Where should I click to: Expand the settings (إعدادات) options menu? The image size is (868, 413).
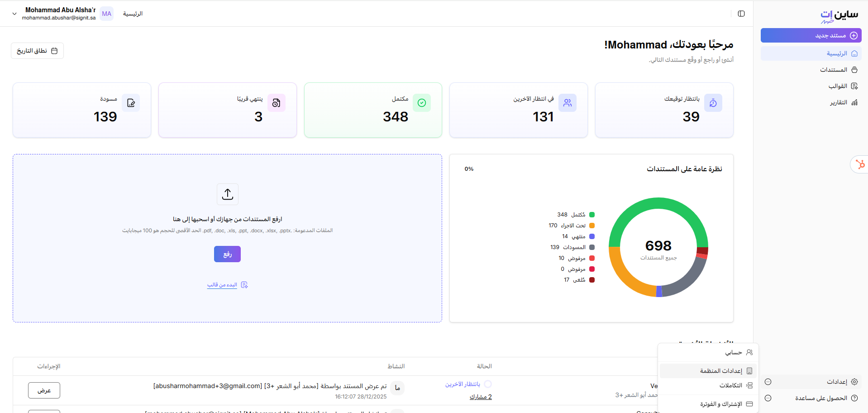coord(768,382)
